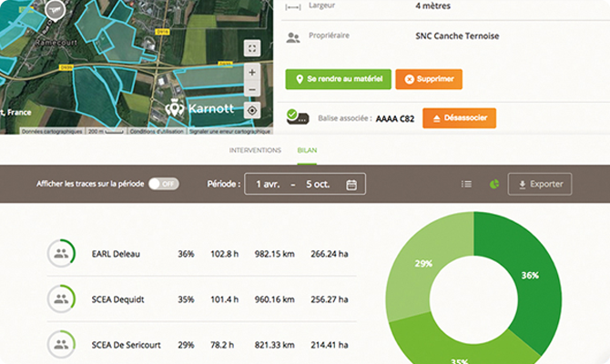The image size is (610, 364).
Task: Click the Données cartographiques map label
Action: (52, 131)
